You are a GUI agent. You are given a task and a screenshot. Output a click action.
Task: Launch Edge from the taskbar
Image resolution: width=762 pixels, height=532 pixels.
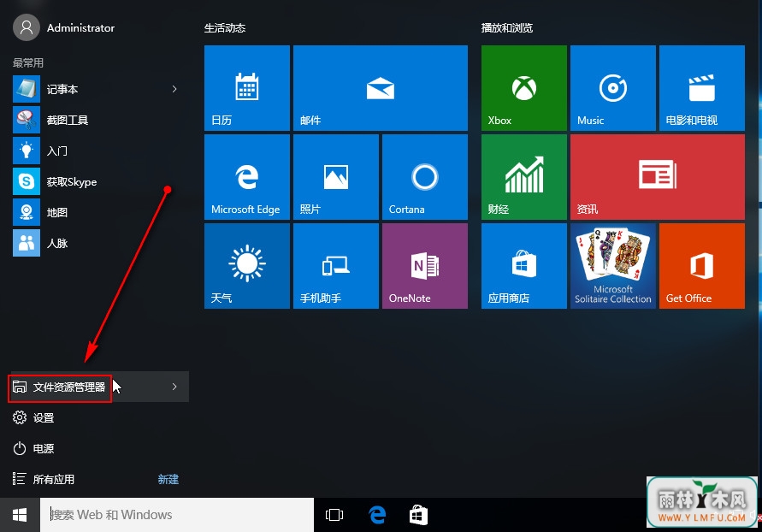click(377, 515)
